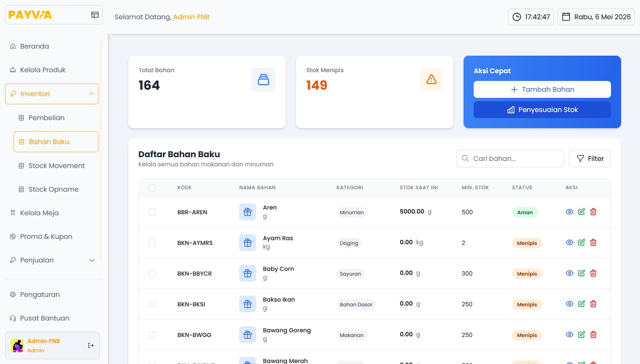Open the clock time display
The width and height of the screenshot is (640, 364).
(x=531, y=17)
